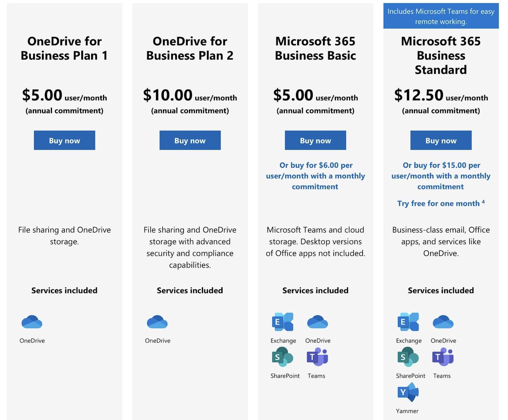
Task: Select the OneDrive icon under OneDrive Business Plan 2
Action: click(x=157, y=322)
